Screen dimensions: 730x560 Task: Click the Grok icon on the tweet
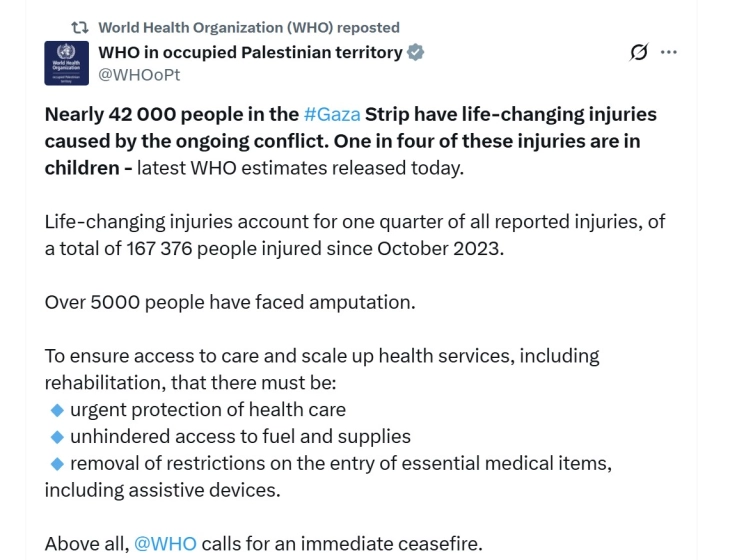pyautogui.click(x=638, y=53)
